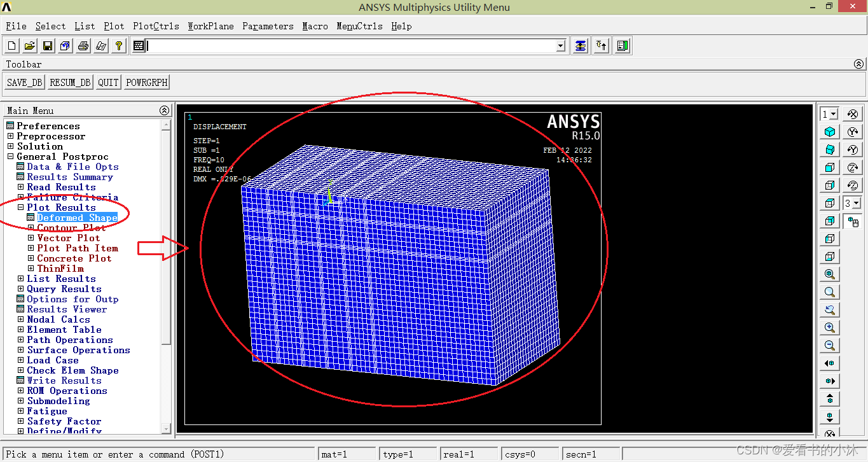Toggle the dynamic model mode mouse icon
The image size is (868, 462).
click(x=853, y=221)
